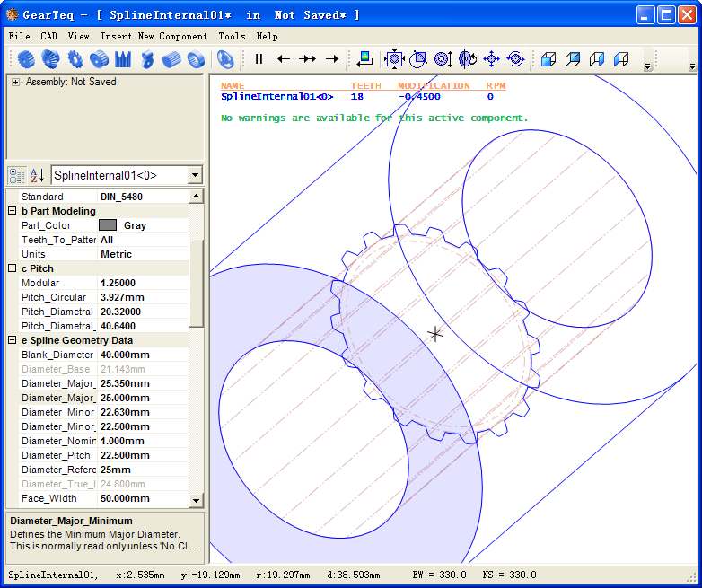Open the CAD menu

pos(48,36)
